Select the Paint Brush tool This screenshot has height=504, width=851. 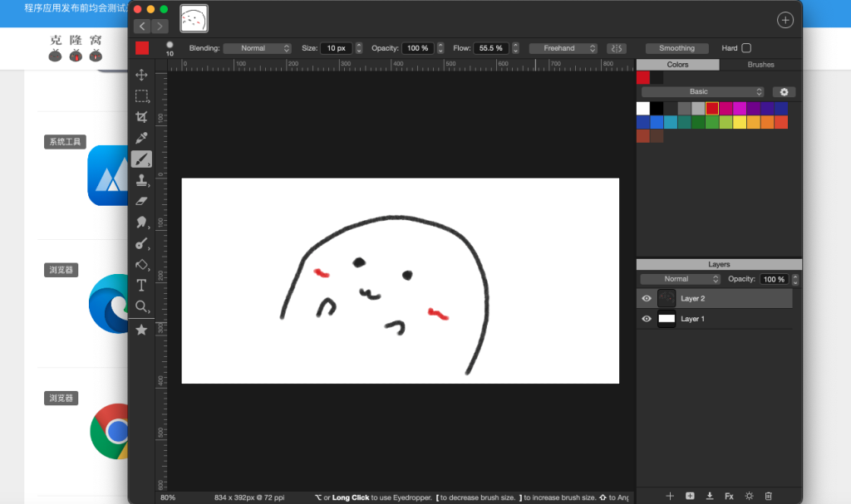click(x=141, y=159)
